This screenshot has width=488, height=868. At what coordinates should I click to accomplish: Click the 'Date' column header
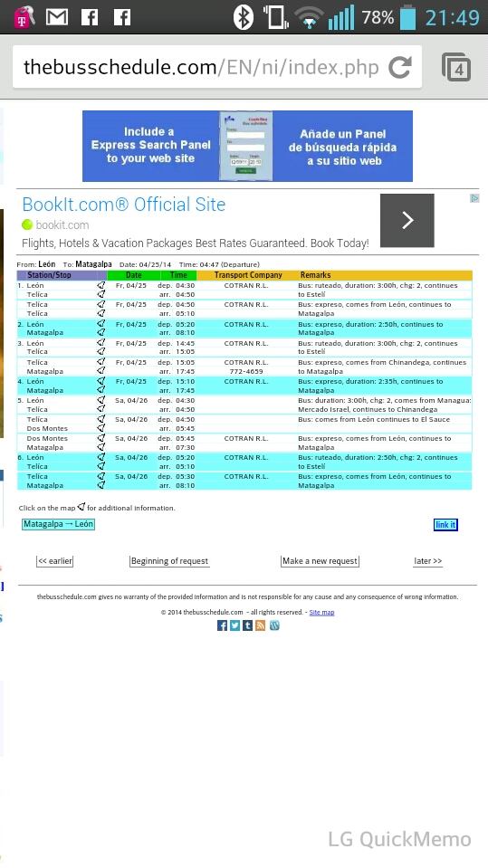tap(133, 274)
